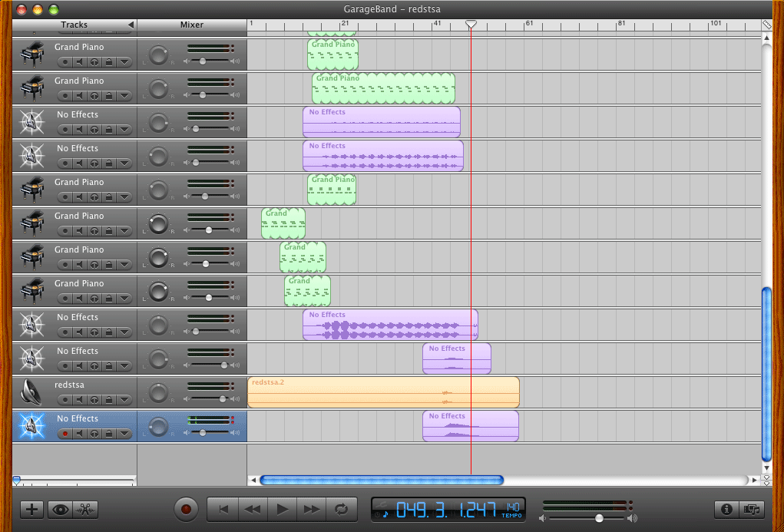The width and height of the screenshot is (784, 532).
Task: Click the Fast Forward button in the transport
Action: 312,510
